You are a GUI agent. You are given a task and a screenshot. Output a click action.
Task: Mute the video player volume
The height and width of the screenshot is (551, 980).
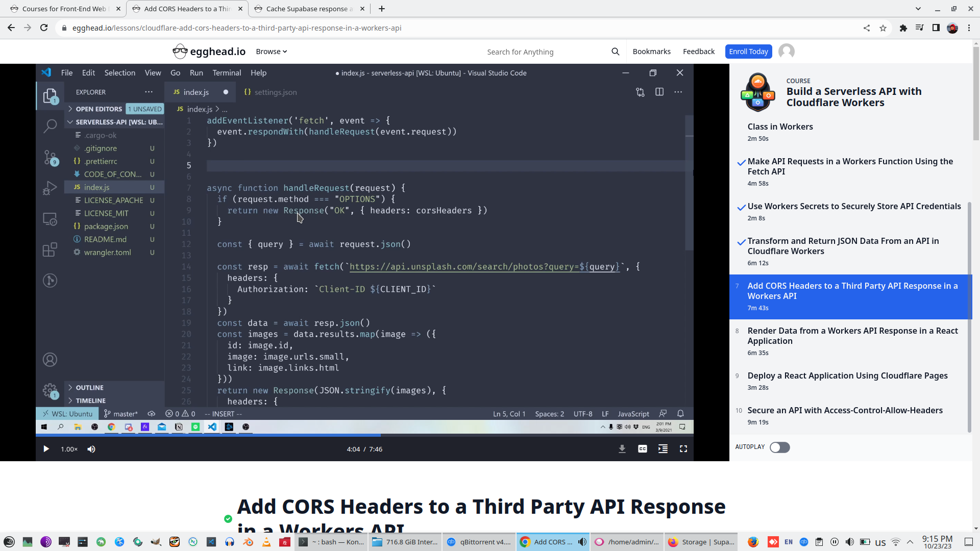pos(91,449)
